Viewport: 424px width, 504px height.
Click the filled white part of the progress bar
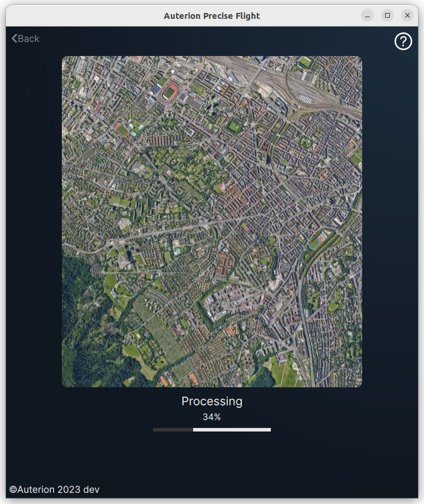click(231, 430)
